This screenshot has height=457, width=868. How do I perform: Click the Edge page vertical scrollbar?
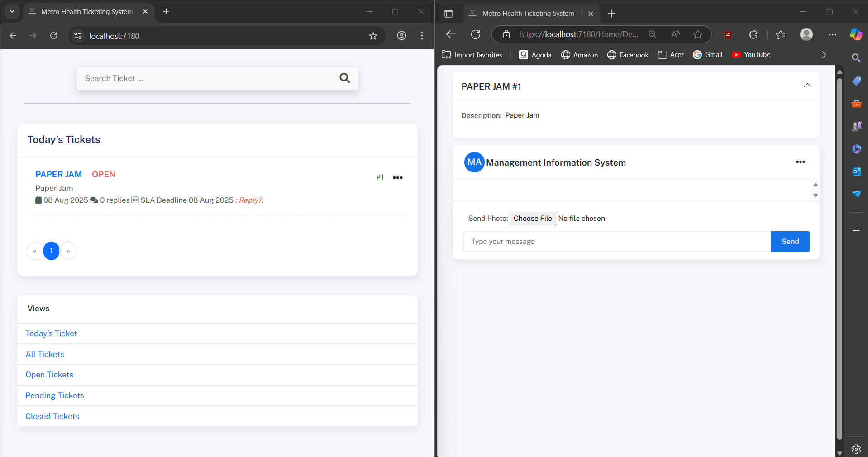(839, 258)
